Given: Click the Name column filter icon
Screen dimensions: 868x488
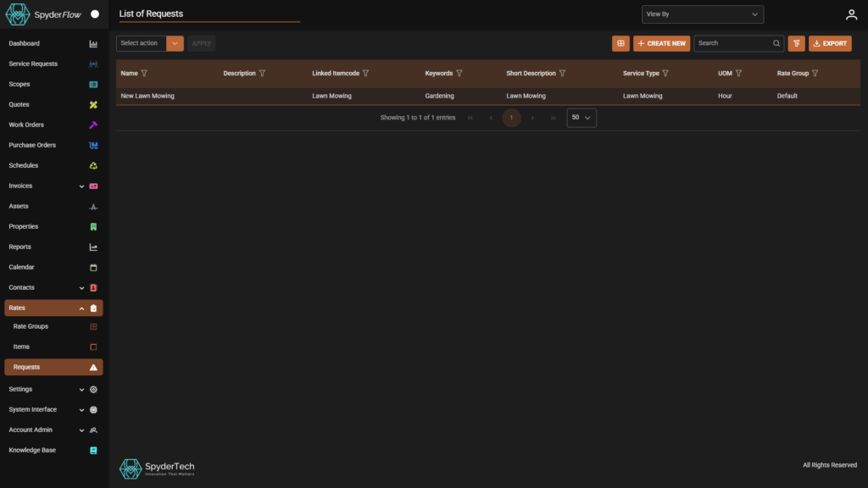Looking at the screenshot, I should tap(144, 73).
